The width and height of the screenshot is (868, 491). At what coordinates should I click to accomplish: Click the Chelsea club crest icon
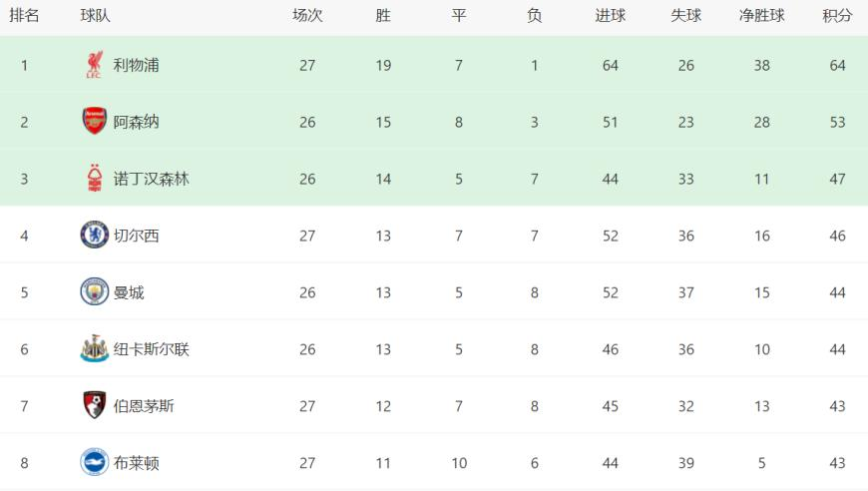(94, 235)
